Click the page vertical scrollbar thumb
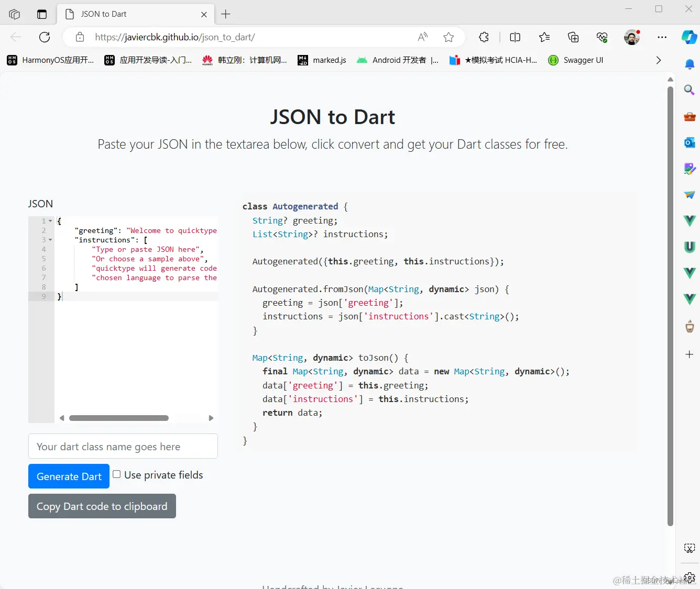 point(670,306)
